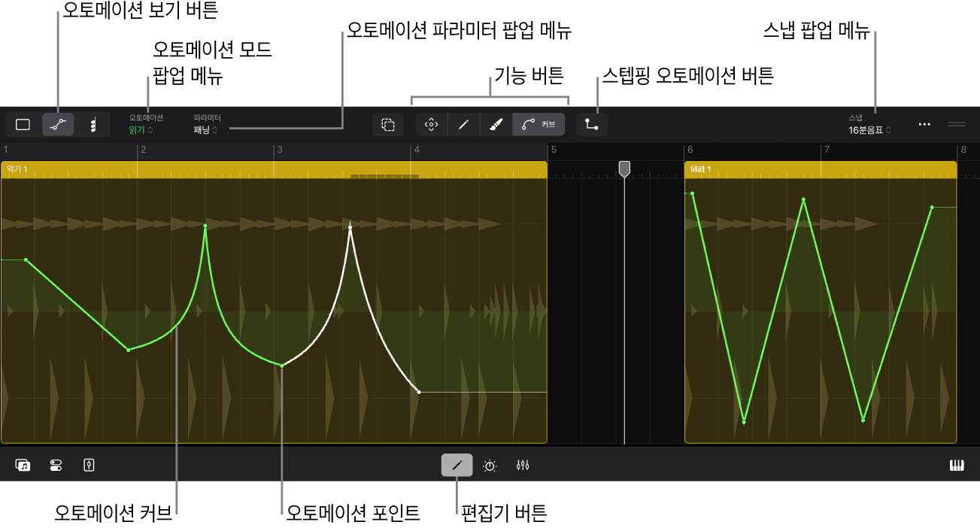Select the first automation point in 악기 1
This screenshot has width=980, height=528.
click(26, 260)
